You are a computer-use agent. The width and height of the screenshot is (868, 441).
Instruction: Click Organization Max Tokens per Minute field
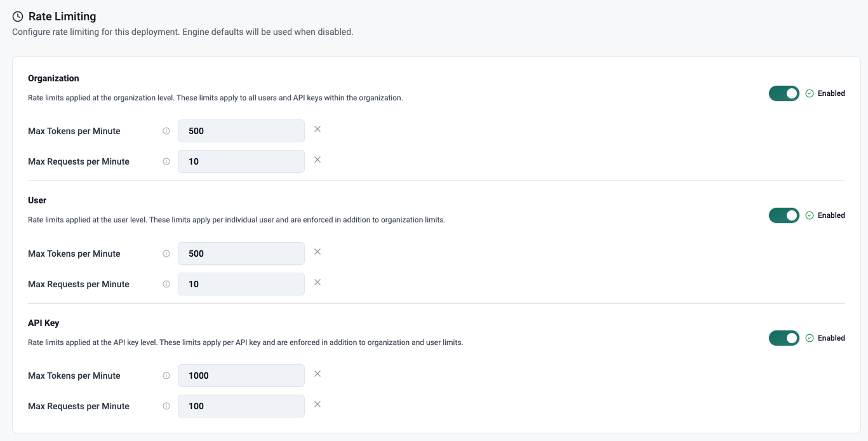coord(241,131)
